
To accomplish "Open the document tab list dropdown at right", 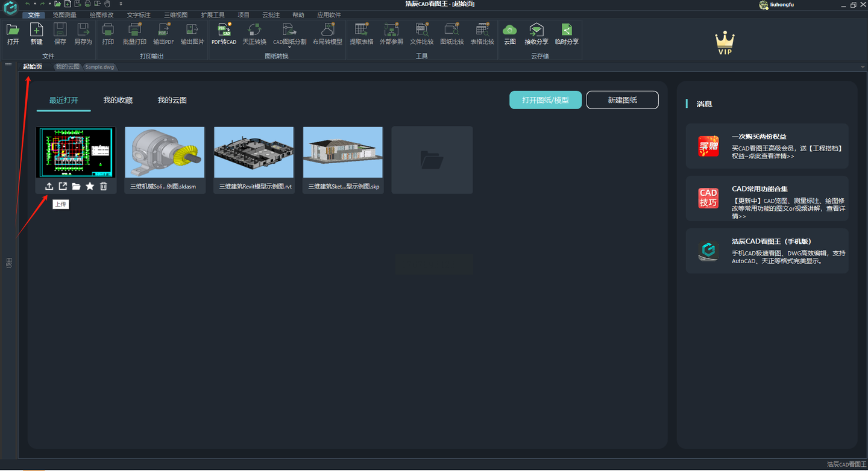I will point(863,67).
